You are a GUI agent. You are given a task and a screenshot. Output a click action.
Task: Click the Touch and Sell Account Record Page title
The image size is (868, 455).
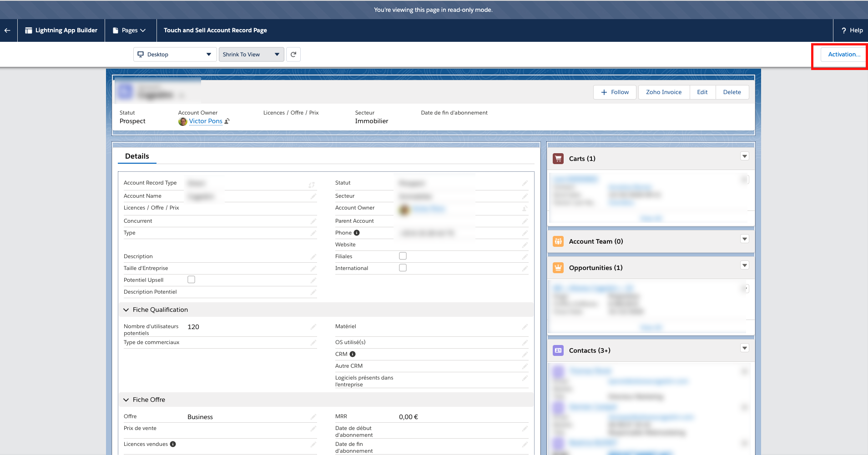click(x=215, y=30)
